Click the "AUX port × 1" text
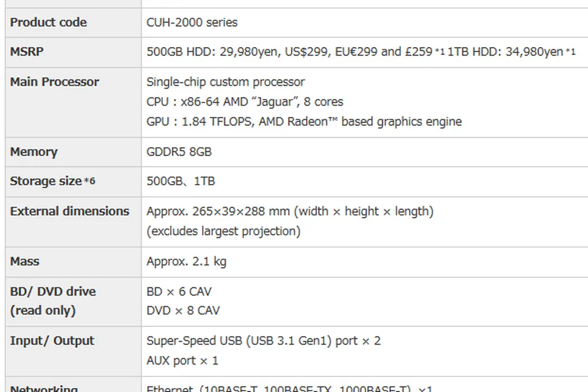Screen dimensions: 588x392 (x=182, y=361)
